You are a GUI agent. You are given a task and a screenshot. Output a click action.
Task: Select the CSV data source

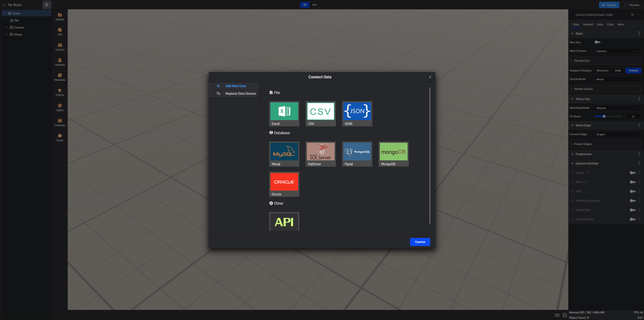tap(321, 114)
